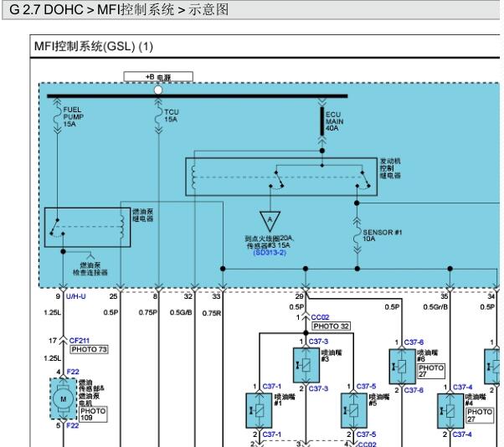Viewport: 504px width, 447px height.
Task: Click the '喷油嘴 #1' injector label
Action: click(285, 400)
